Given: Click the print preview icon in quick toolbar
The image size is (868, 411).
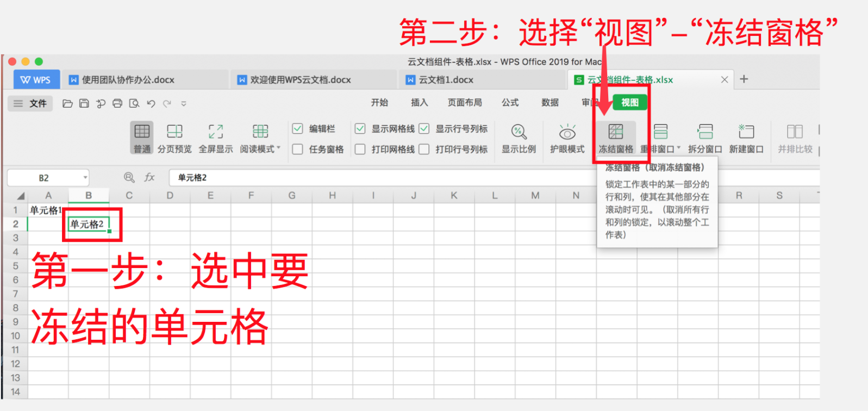Looking at the screenshot, I should click(134, 103).
